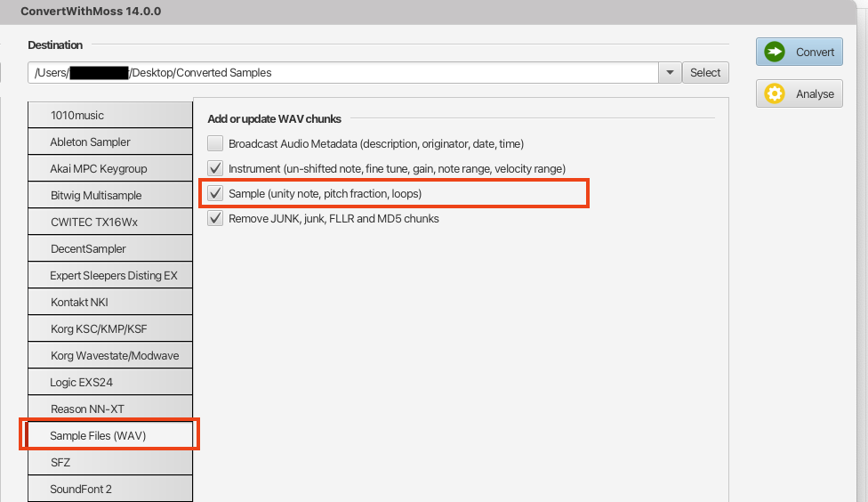Click the green arrow Convert icon
The image size is (868, 502).
[775, 52]
